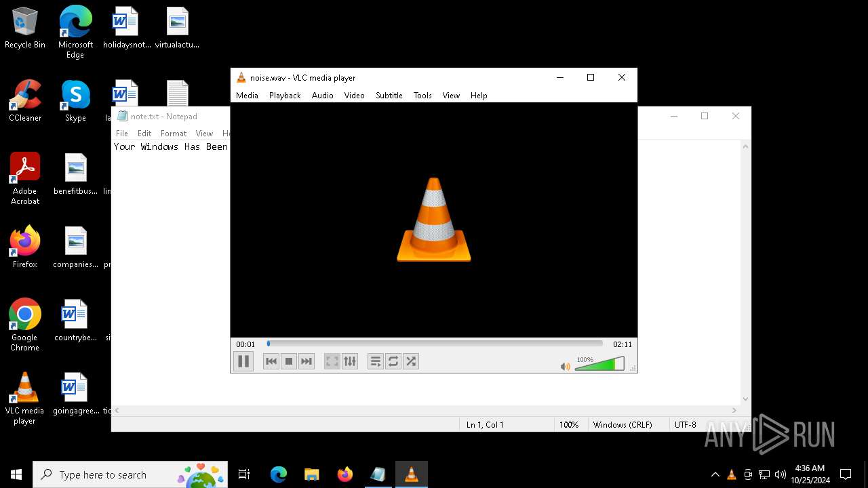Open the VLC Media menu
Image resolution: width=868 pixels, height=488 pixels.
tap(247, 96)
